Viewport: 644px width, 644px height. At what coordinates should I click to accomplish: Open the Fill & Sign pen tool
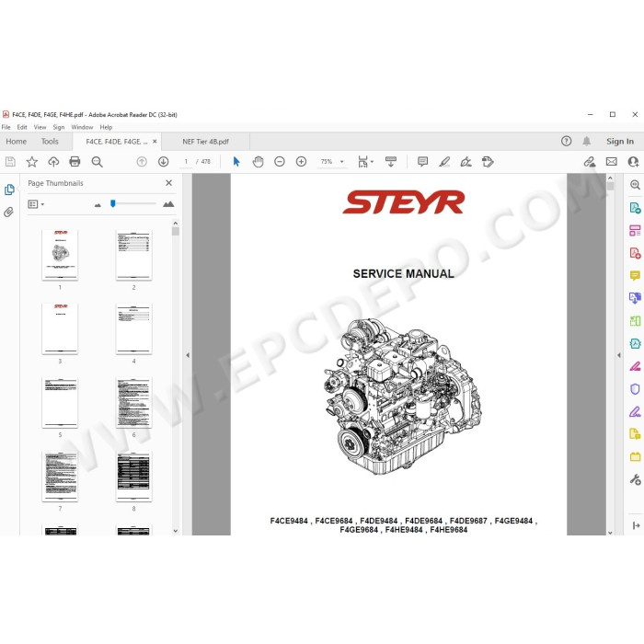[x=635, y=411]
